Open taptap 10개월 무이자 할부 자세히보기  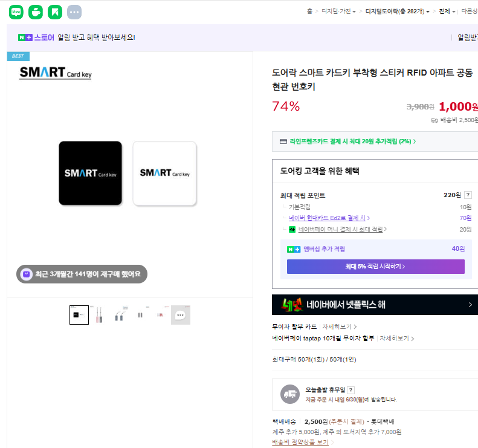coord(396,338)
